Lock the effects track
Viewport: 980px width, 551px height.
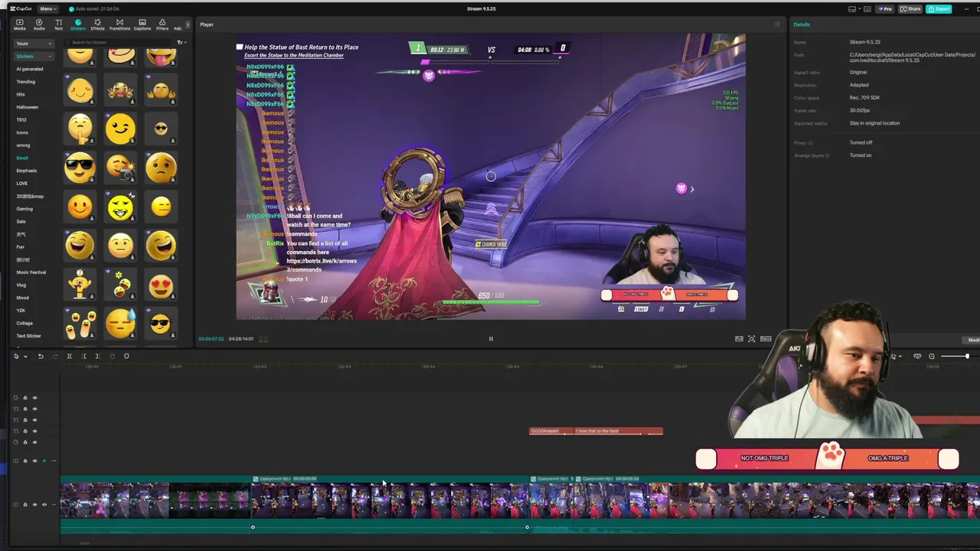(x=24, y=398)
